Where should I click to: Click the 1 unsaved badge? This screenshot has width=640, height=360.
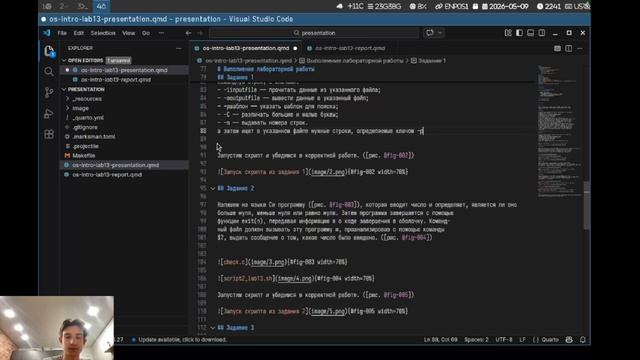point(119,60)
